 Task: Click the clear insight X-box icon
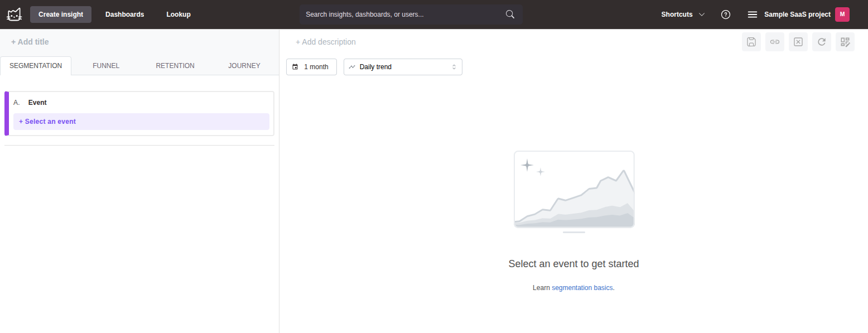(798, 42)
